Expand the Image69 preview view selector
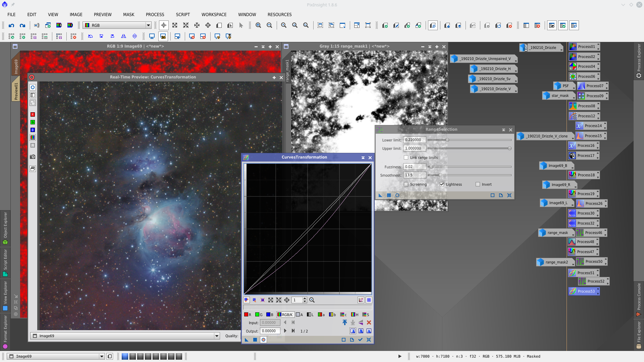The width and height of the screenshot is (644, 362). point(217,336)
